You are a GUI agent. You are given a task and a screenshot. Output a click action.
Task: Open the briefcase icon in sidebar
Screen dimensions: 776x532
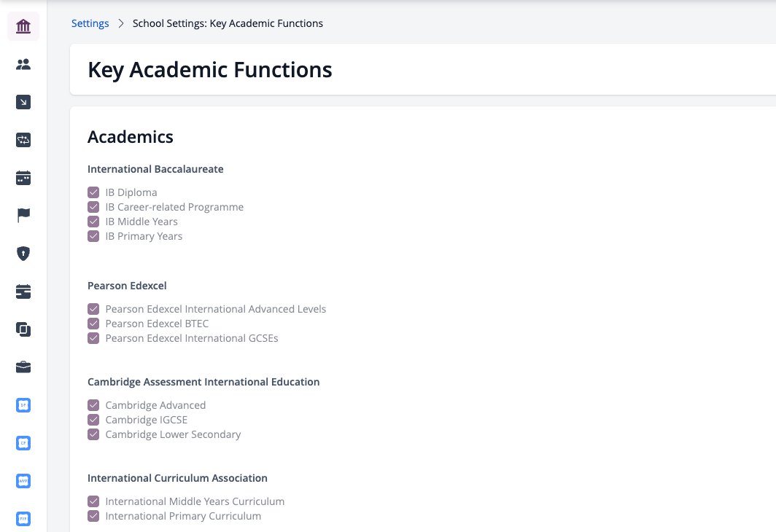point(23,367)
